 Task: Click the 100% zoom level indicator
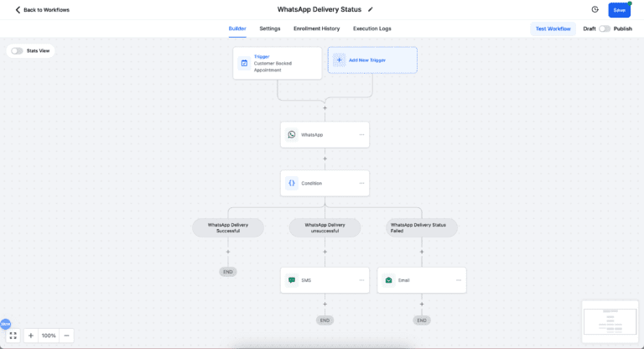(x=49, y=336)
